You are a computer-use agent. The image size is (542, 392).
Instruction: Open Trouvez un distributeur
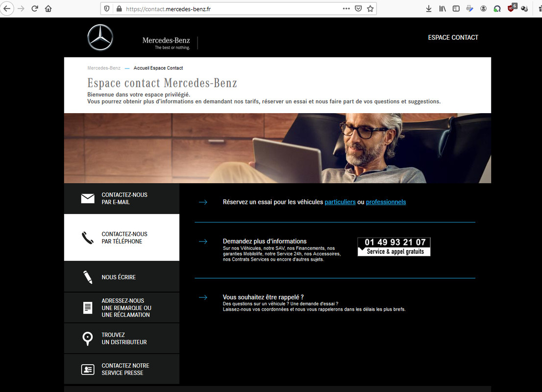click(122, 339)
